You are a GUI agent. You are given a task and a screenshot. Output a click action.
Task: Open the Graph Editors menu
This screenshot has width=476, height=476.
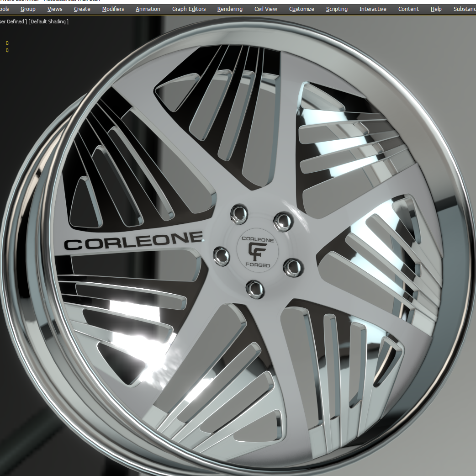click(x=189, y=9)
